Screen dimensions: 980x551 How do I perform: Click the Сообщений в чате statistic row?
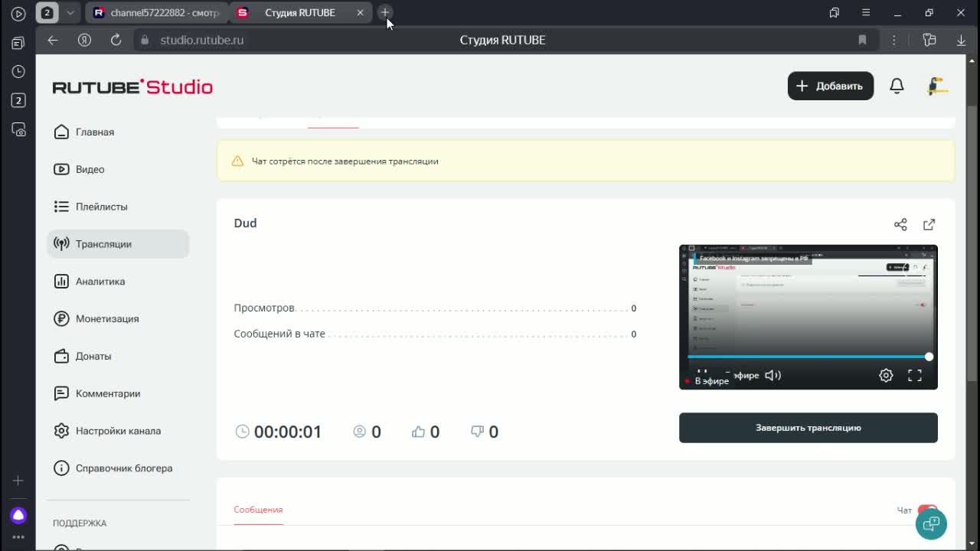435,334
